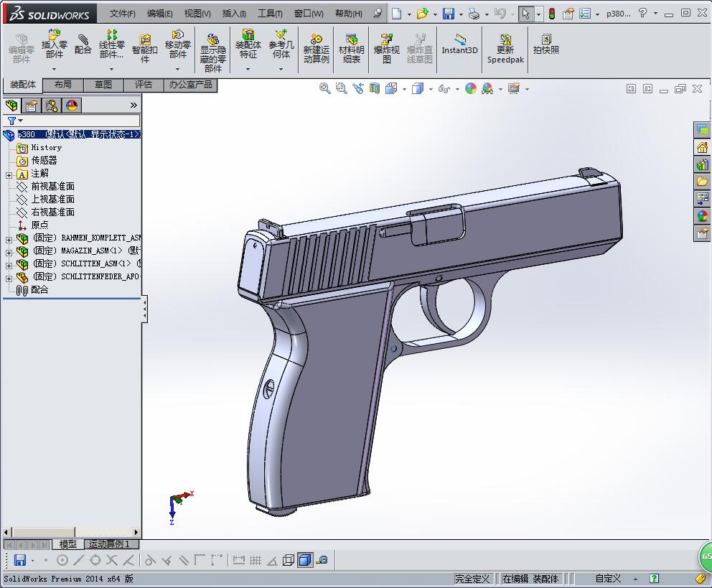Open the View Orientation dropdown arrow
712x588 pixels.
(x=404, y=89)
